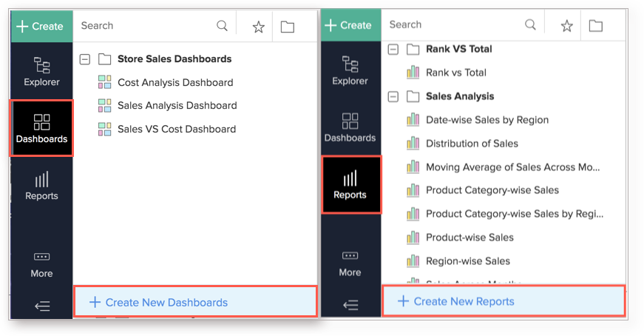Screen dimensions: 644x336
Task: Open Sales VS Cost Dashboard
Action: point(176,129)
